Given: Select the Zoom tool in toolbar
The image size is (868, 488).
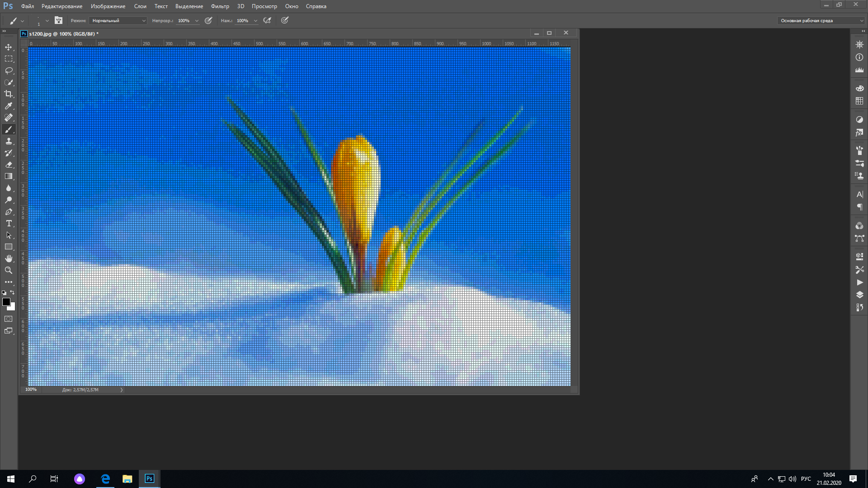Looking at the screenshot, I should pyautogui.click(x=9, y=270).
